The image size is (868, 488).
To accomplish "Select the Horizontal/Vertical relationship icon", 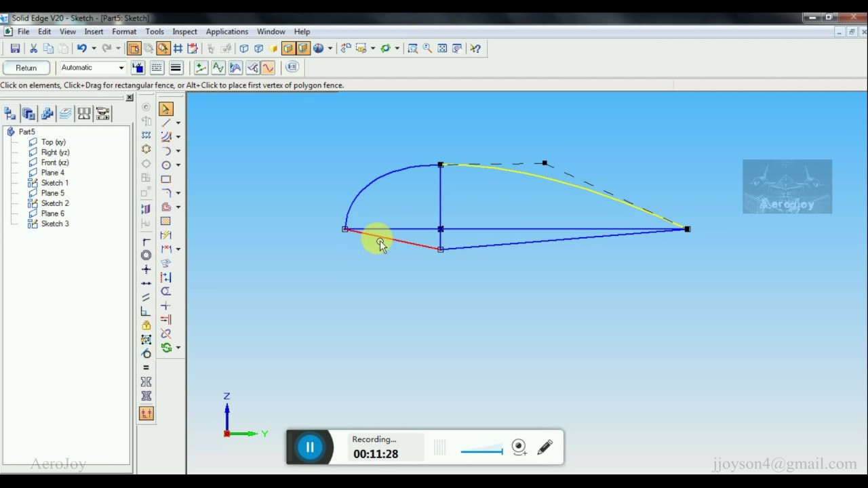I will coord(146,269).
